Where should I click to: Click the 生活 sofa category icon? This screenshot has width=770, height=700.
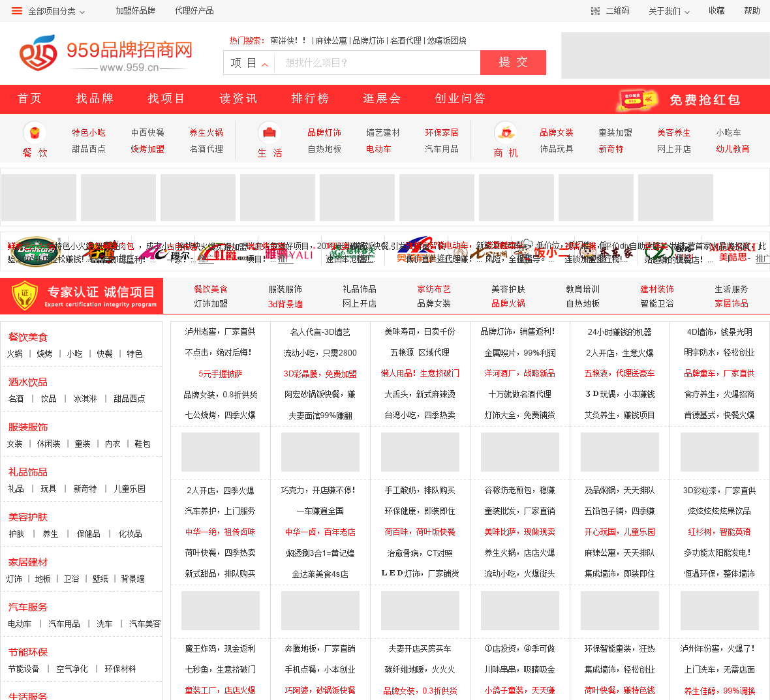(269, 132)
